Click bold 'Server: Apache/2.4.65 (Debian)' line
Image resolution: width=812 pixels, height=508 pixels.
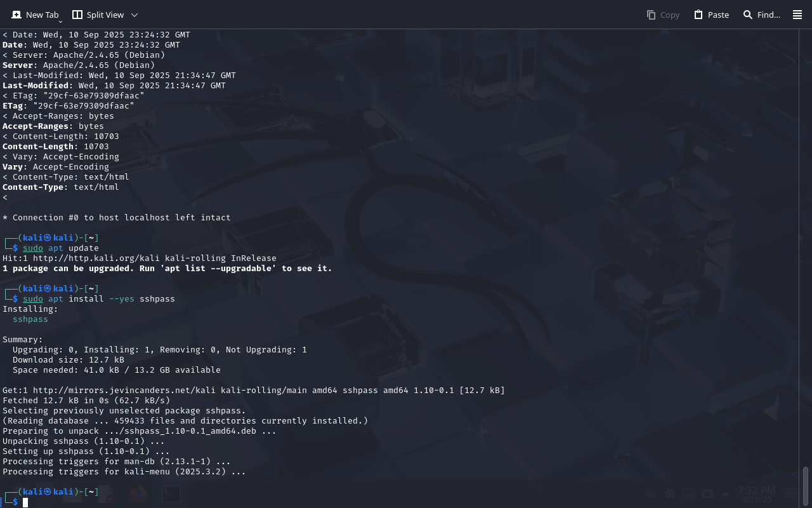(79, 65)
